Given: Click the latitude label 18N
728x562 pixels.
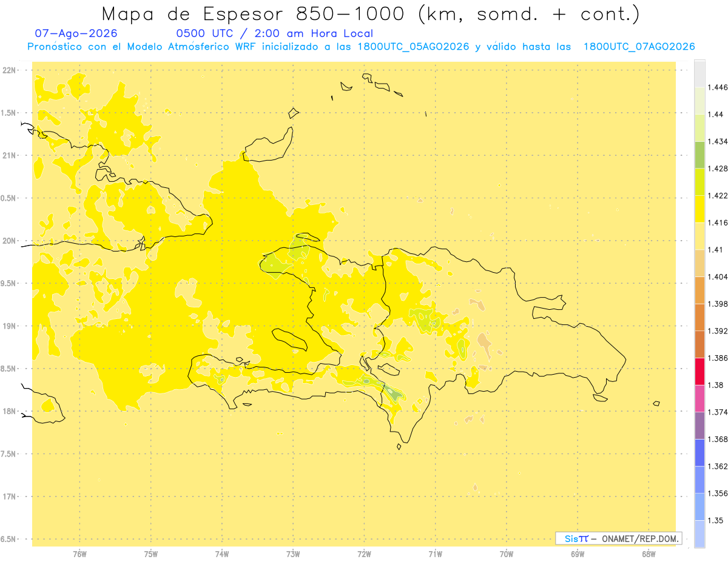Looking at the screenshot, I should (10, 411).
